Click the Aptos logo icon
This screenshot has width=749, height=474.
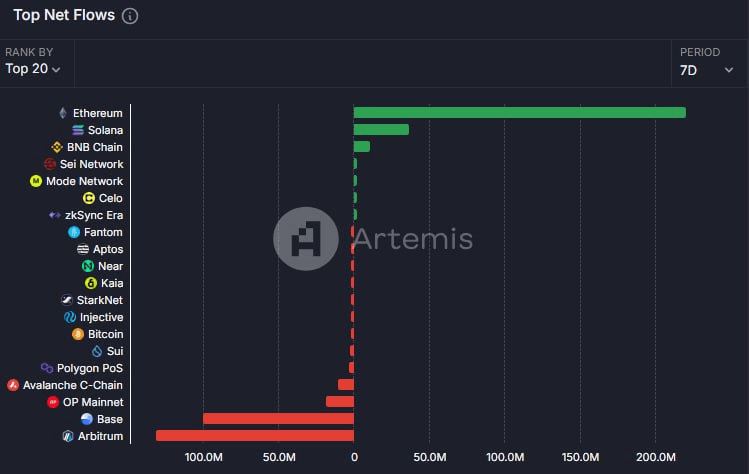point(83,249)
